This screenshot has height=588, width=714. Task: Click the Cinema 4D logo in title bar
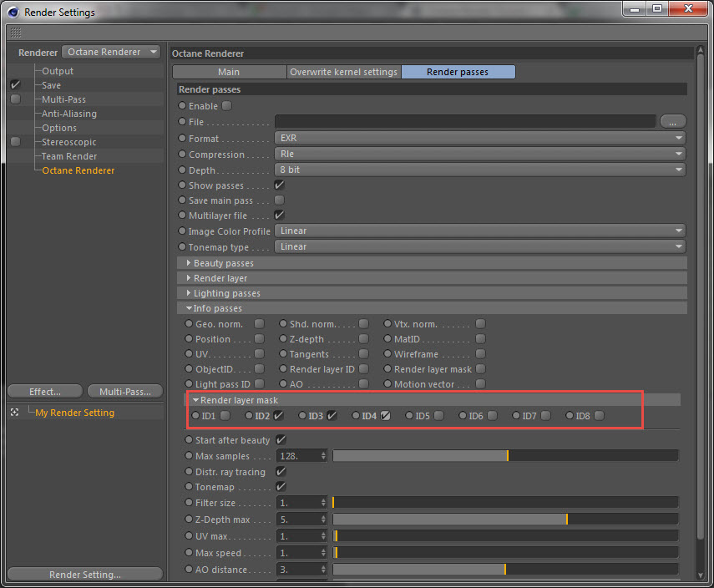pos(13,13)
